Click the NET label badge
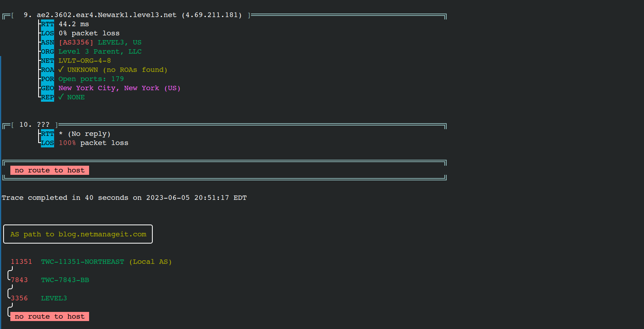Image resolution: width=644 pixels, height=329 pixels. 47,61
